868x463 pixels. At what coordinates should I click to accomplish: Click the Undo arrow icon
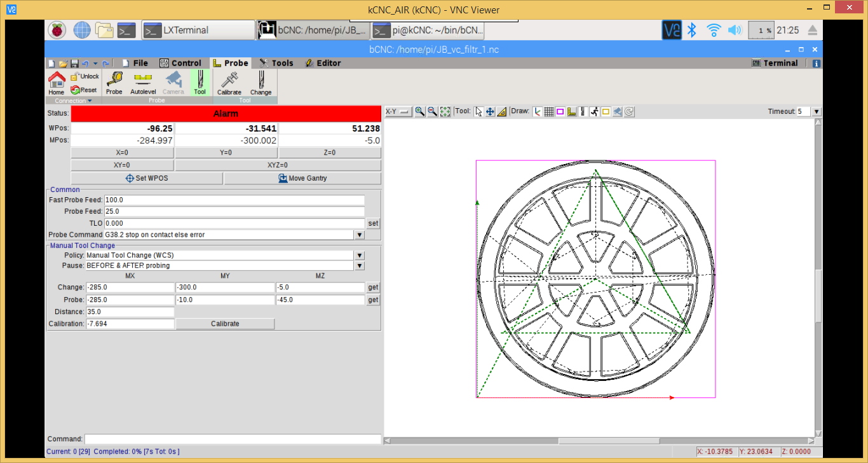pyautogui.click(x=85, y=64)
